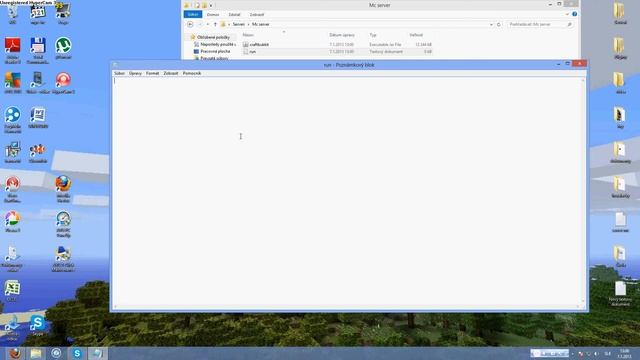Sort Explorer files by Typ column

tap(373, 35)
